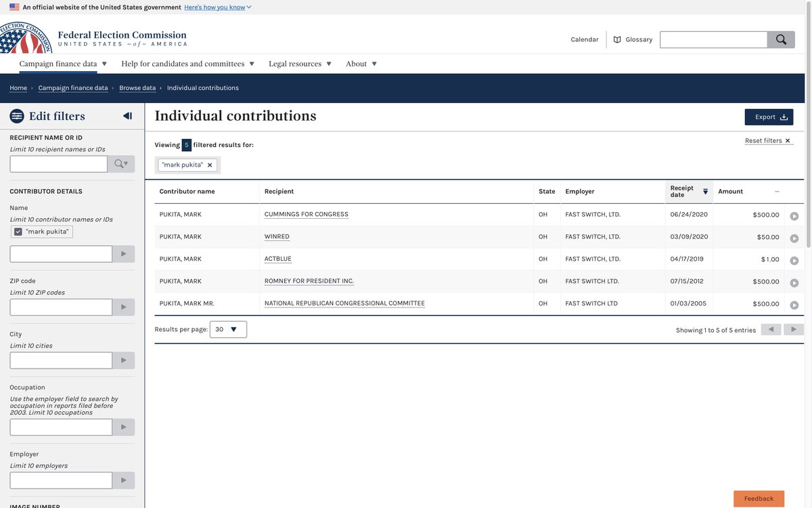
Task: Expand details for Cummings for Congress row
Action: point(794,216)
